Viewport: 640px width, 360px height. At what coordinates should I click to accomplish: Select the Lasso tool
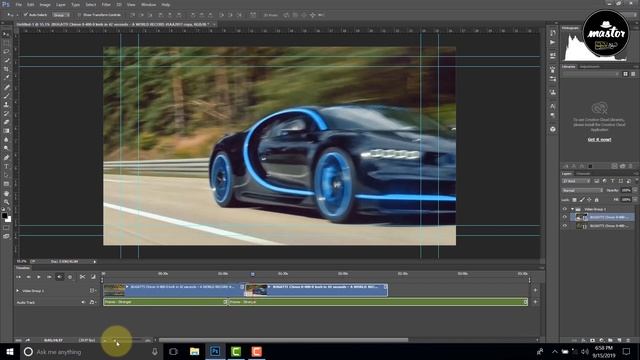pos(6,51)
